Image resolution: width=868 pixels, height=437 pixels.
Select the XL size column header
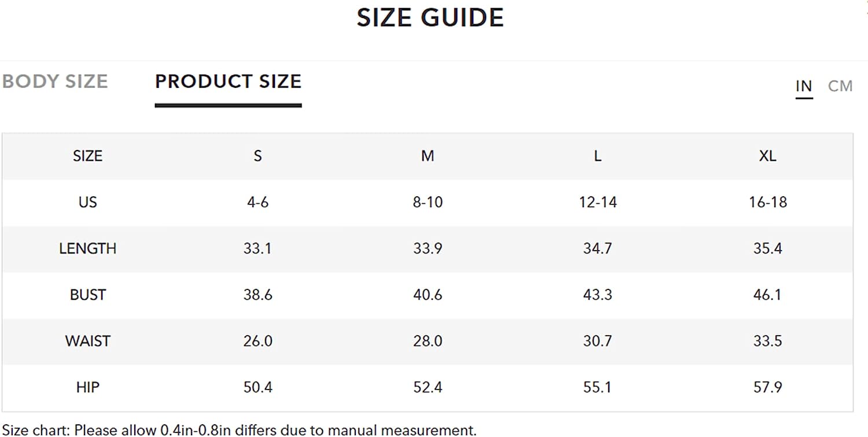tap(768, 156)
